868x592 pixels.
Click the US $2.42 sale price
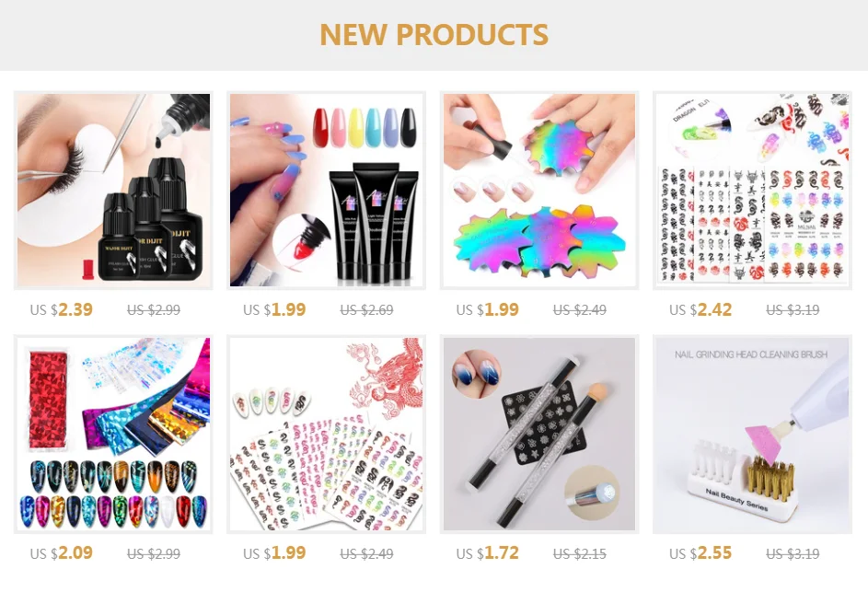(700, 309)
